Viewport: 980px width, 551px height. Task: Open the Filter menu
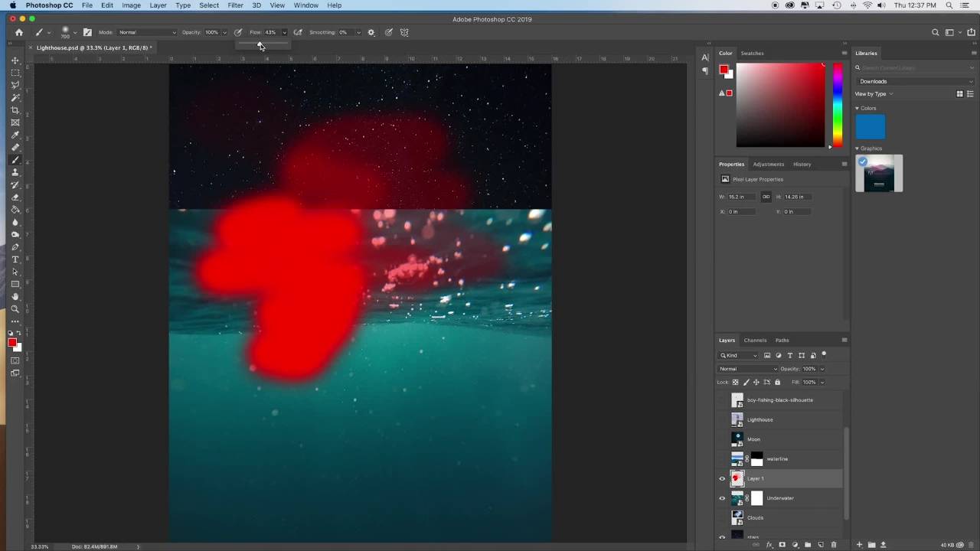(x=235, y=5)
